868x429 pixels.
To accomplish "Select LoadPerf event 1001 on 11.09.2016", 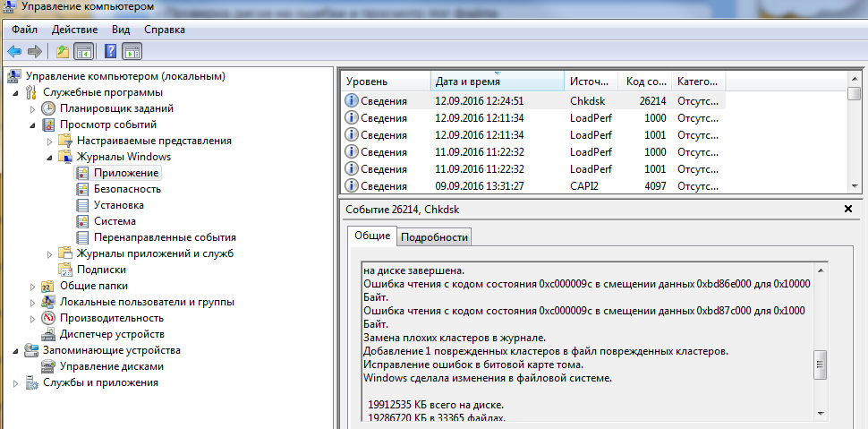I will (534, 168).
